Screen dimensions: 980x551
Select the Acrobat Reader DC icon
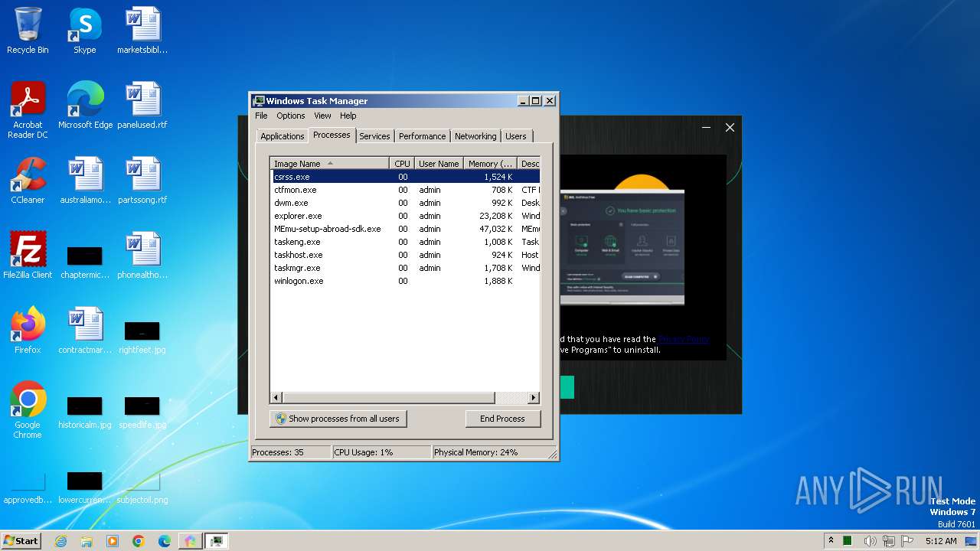coord(28,110)
